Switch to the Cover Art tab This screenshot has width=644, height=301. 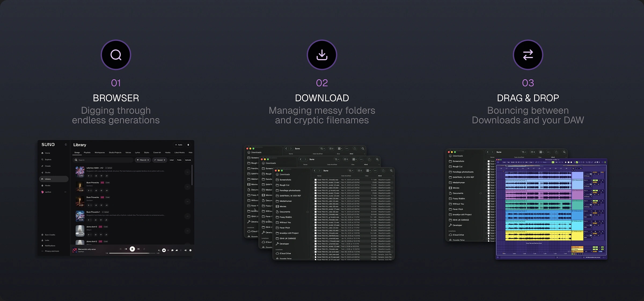[x=157, y=152]
